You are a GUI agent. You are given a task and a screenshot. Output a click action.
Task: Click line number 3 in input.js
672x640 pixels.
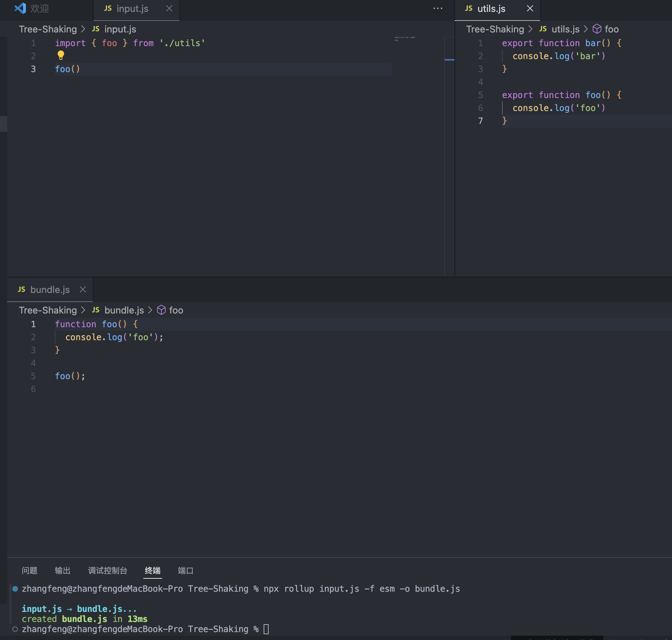[33, 69]
